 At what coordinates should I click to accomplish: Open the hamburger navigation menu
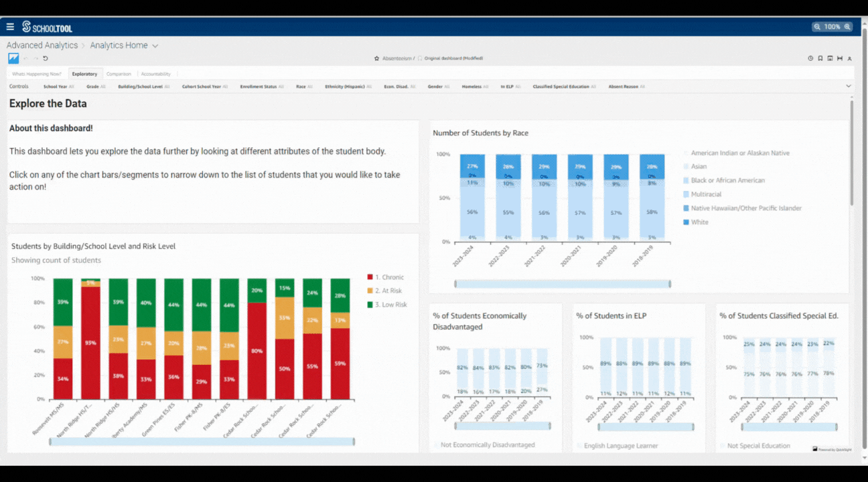pyautogui.click(x=10, y=27)
